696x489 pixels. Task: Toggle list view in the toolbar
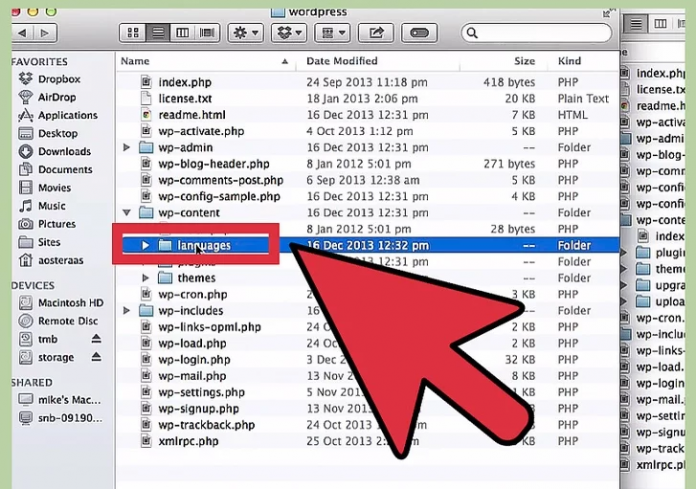[157, 33]
